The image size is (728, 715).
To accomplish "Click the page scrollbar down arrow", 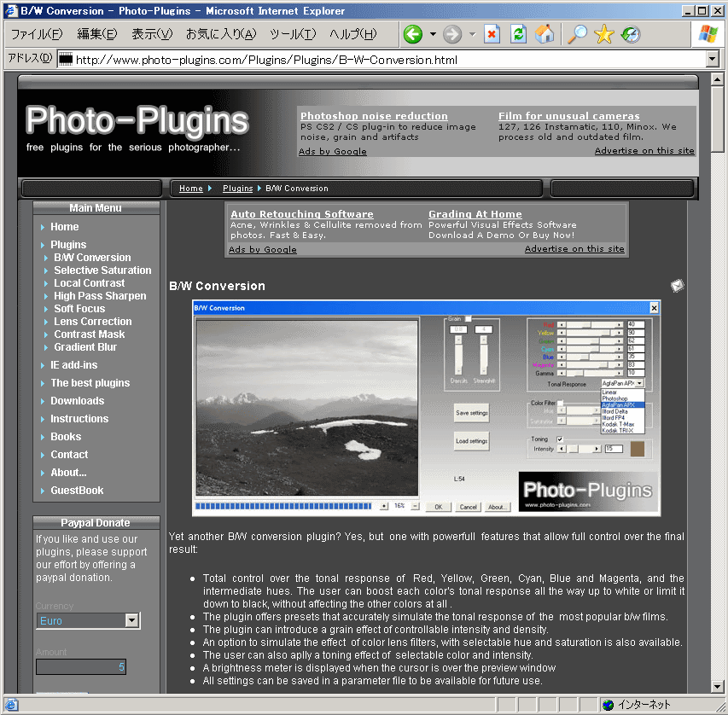I will tap(717, 686).
